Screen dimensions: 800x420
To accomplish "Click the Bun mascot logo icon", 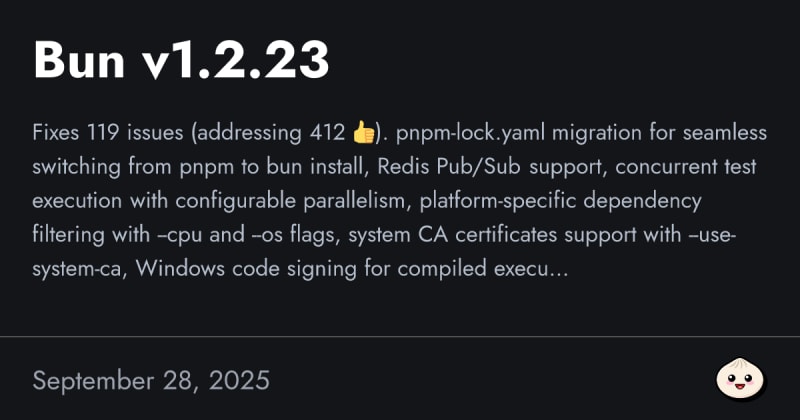I will click(x=741, y=380).
